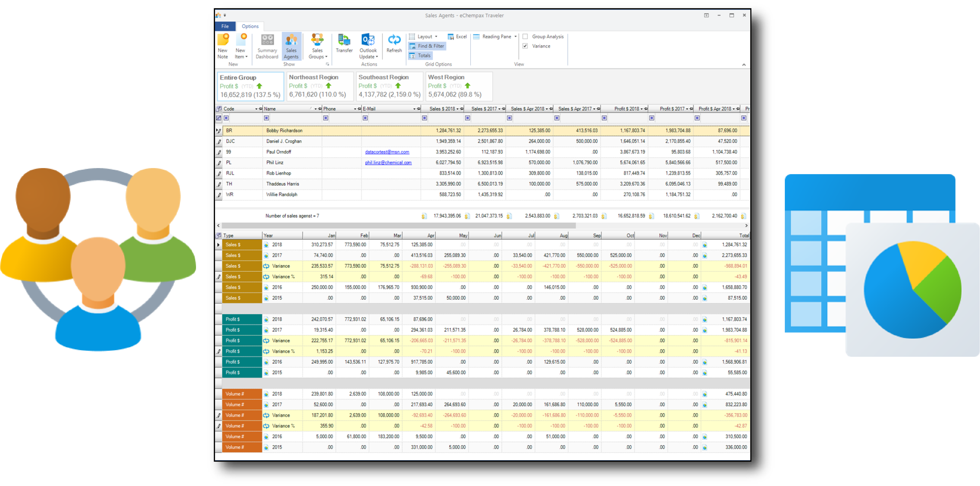980x486 pixels.
Task: Open the File tab
Action: pyautogui.click(x=225, y=26)
